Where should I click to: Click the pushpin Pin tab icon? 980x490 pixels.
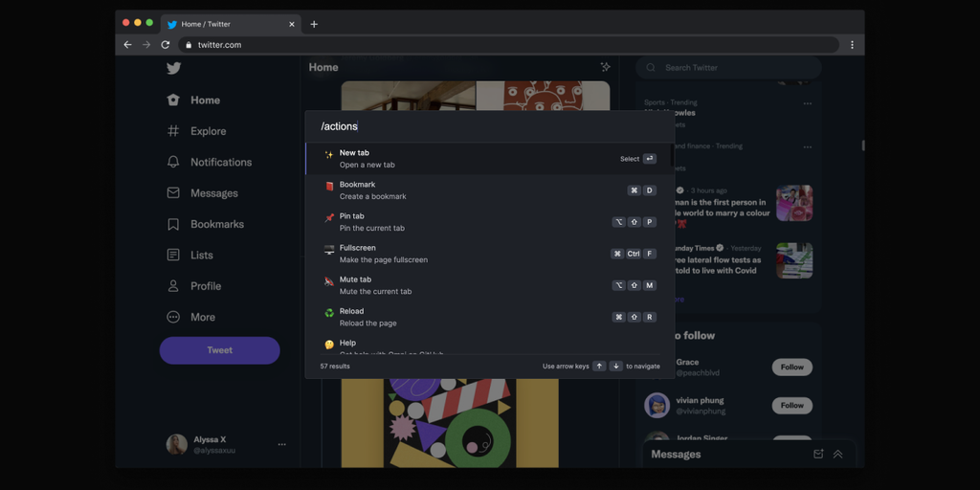(x=329, y=218)
